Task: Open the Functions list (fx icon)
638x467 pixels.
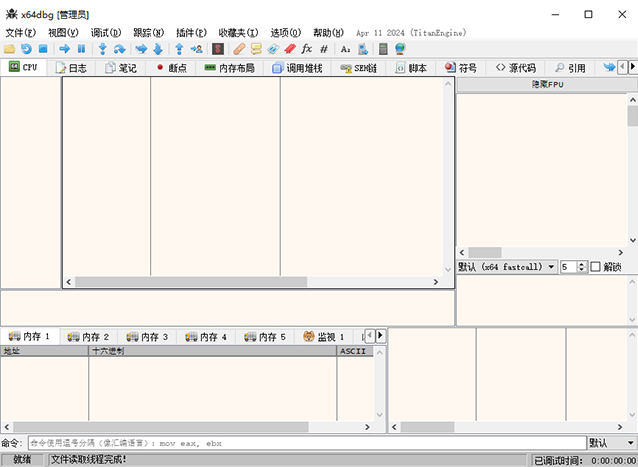Action: coord(307,49)
